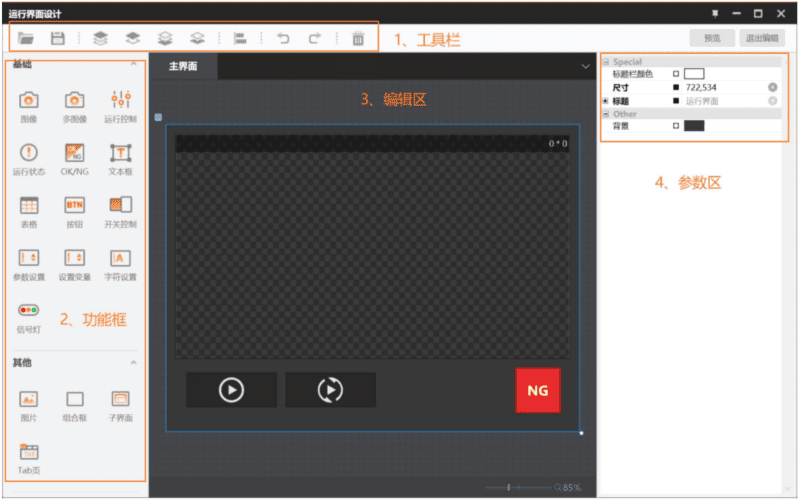This screenshot has height=501, width=801.
Task: Click the 85% zoom value
Action: click(x=572, y=488)
